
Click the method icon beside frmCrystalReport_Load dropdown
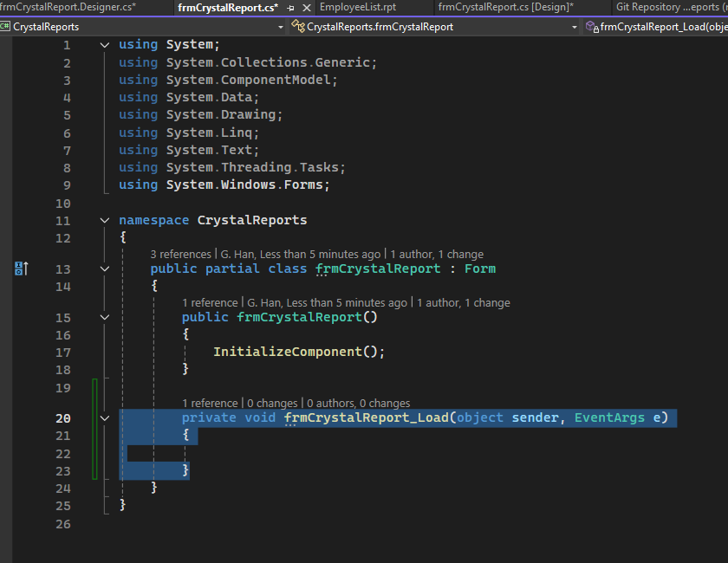click(592, 27)
